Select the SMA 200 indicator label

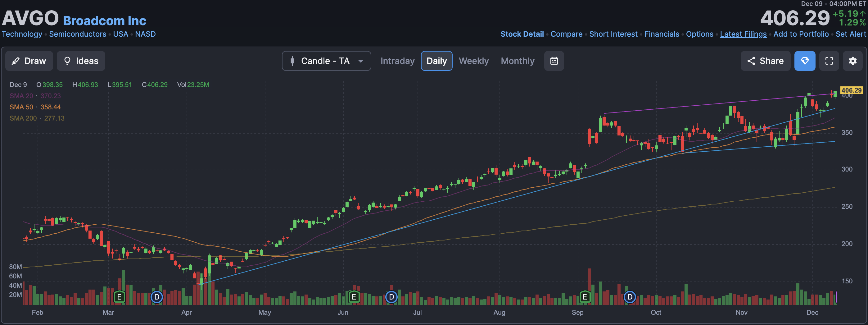[23, 118]
